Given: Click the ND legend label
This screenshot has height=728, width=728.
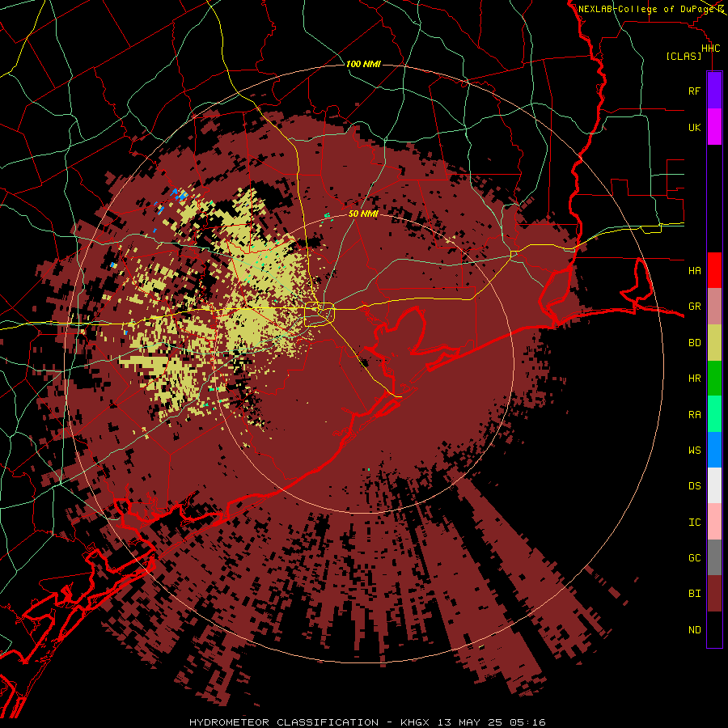Looking at the screenshot, I should tap(694, 629).
